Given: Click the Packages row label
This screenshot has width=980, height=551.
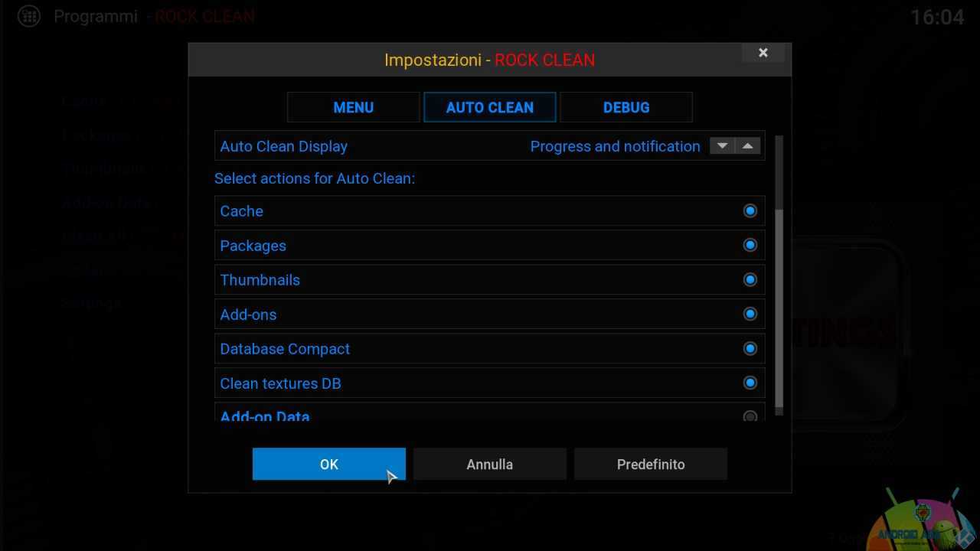Looking at the screenshot, I should [x=253, y=246].
